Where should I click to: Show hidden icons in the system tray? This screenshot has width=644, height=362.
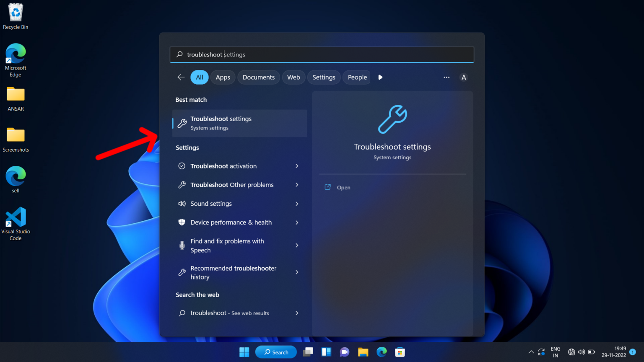point(531,352)
